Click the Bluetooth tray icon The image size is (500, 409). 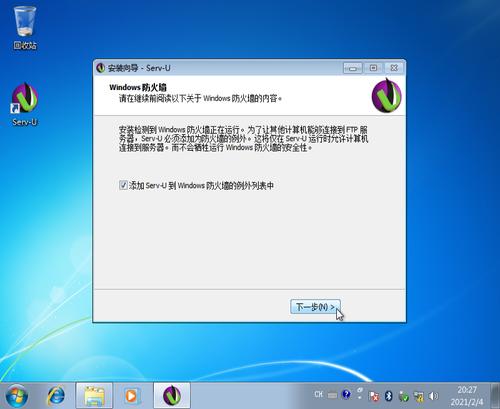click(x=389, y=396)
